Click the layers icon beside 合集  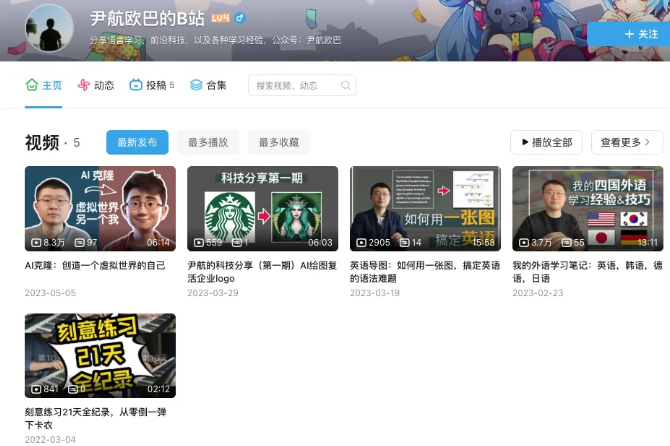(196, 85)
